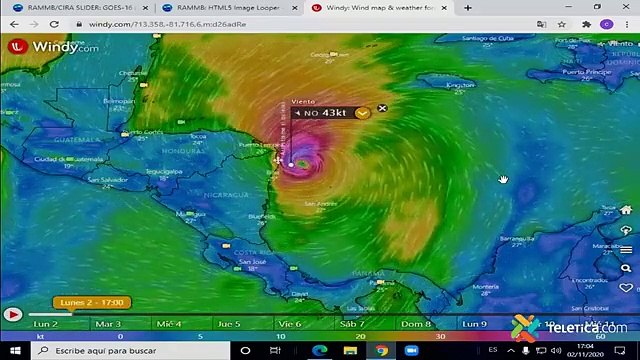Select Sáb 7 on the timeline
640x360 pixels.
[x=352, y=324]
